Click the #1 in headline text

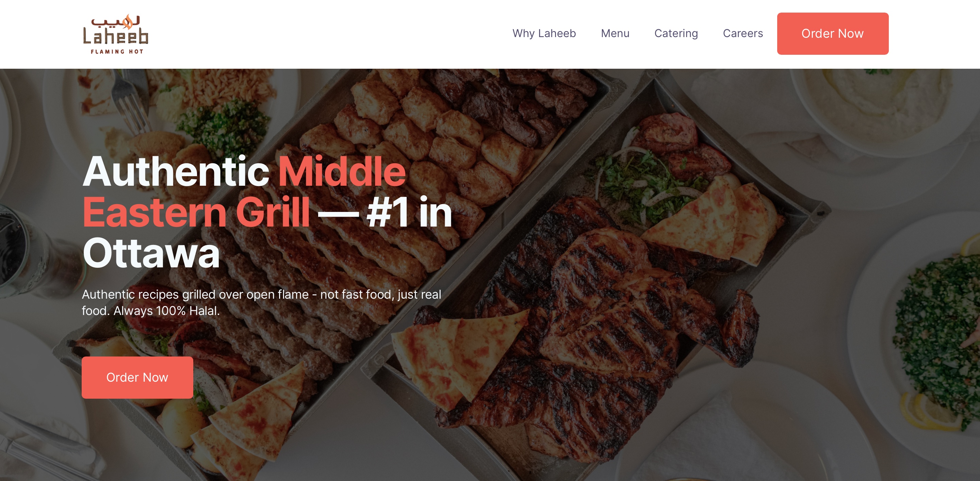coord(409,212)
